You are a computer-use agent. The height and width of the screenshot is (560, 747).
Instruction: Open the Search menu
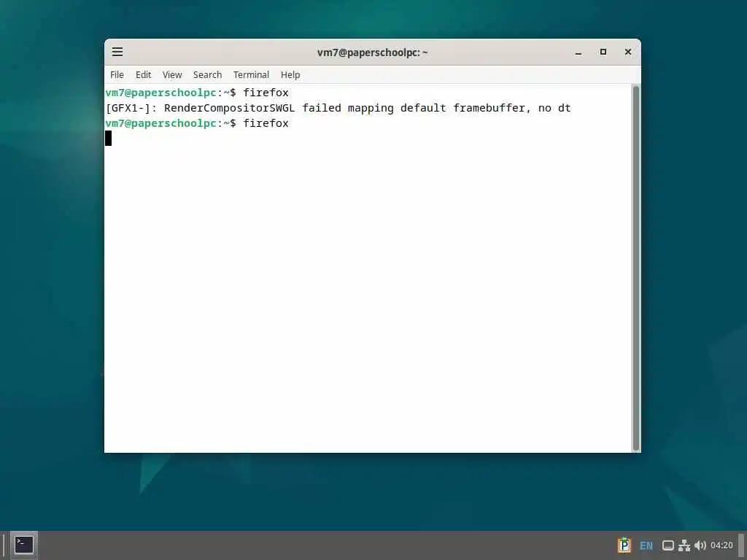click(x=207, y=75)
